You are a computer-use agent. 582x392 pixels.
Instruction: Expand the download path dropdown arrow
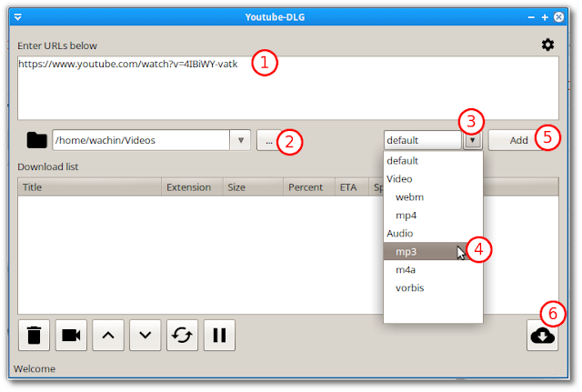pos(240,140)
